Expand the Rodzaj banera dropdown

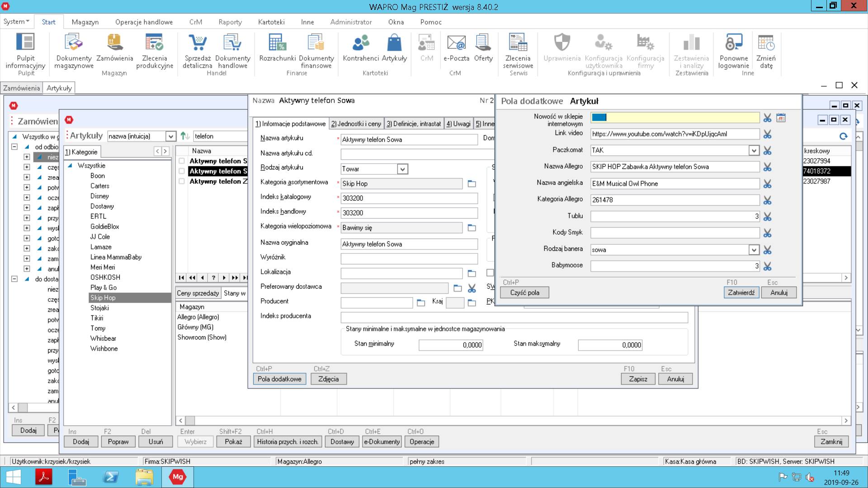point(754,250)
